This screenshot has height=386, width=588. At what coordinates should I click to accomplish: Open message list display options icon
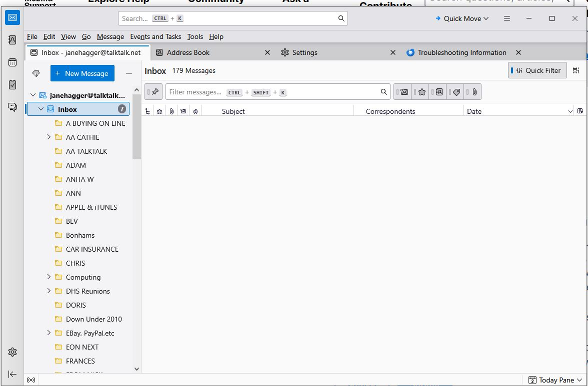click(576, 70)
